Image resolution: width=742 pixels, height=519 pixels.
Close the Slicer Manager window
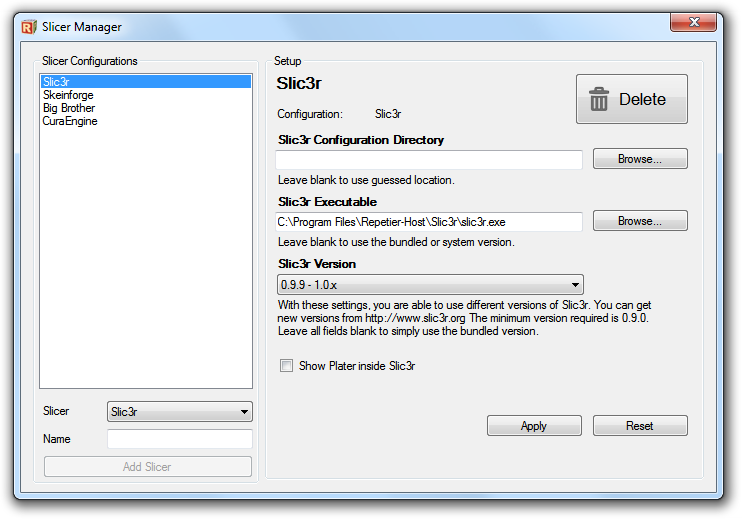[x=697, y=23]
